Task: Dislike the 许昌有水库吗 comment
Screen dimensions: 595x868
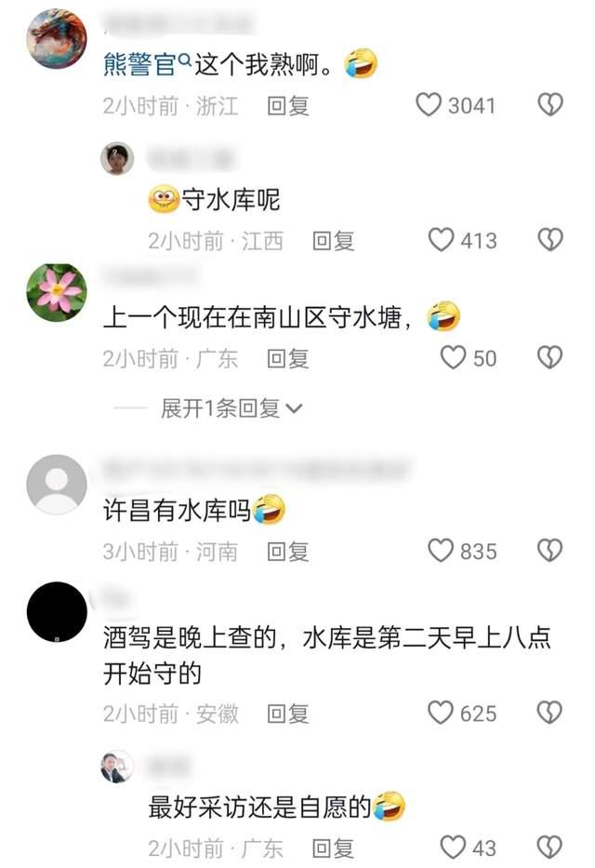Action: click(550, 551)
